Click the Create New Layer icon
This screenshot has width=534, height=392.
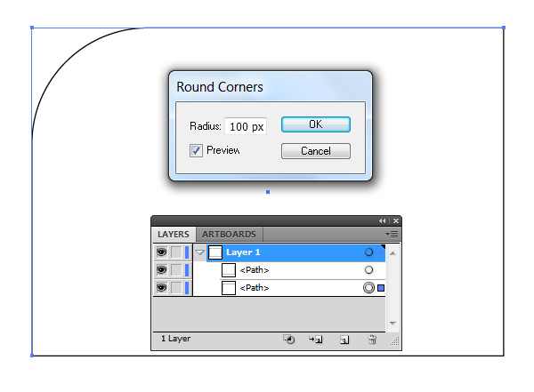tap(344, 340)
